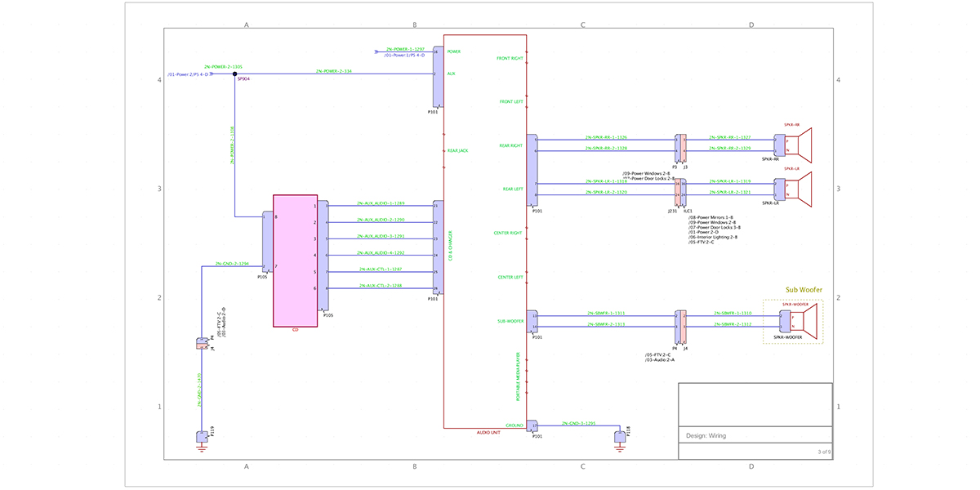Select wire label 2N-POWER-2-334
Viewport: 980px width, 490px height.
point(334,72)
